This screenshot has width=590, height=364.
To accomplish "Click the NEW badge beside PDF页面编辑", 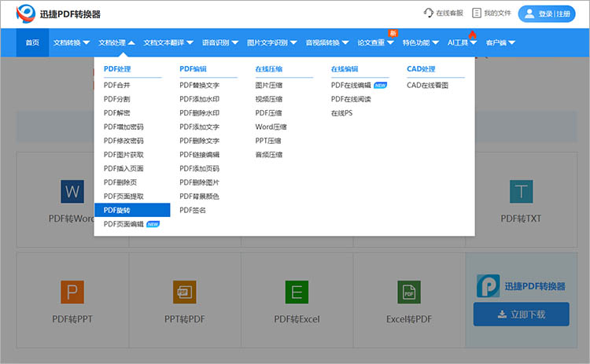I will point(153,224).
